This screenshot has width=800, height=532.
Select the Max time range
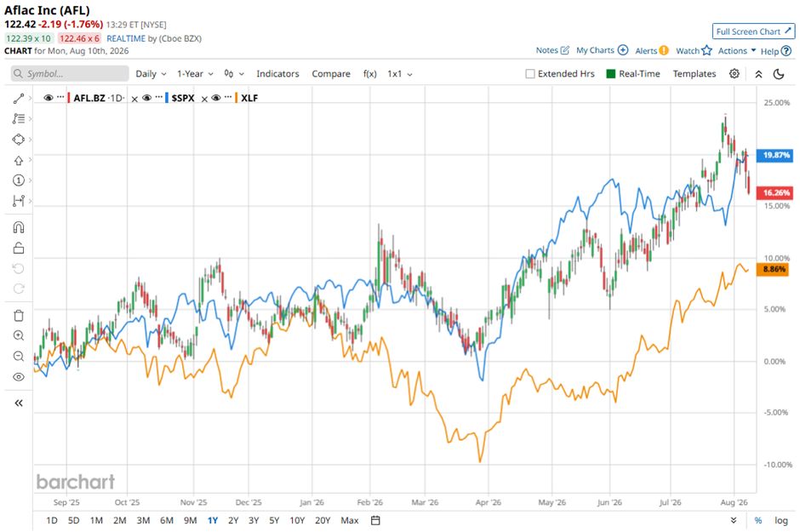[x=350, y=520]
